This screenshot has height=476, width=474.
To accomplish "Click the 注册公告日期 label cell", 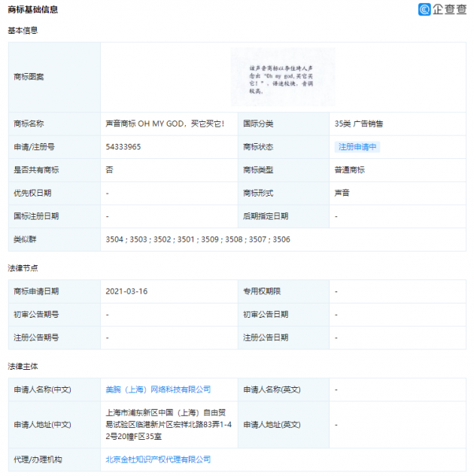I will (x=284, y=337).
